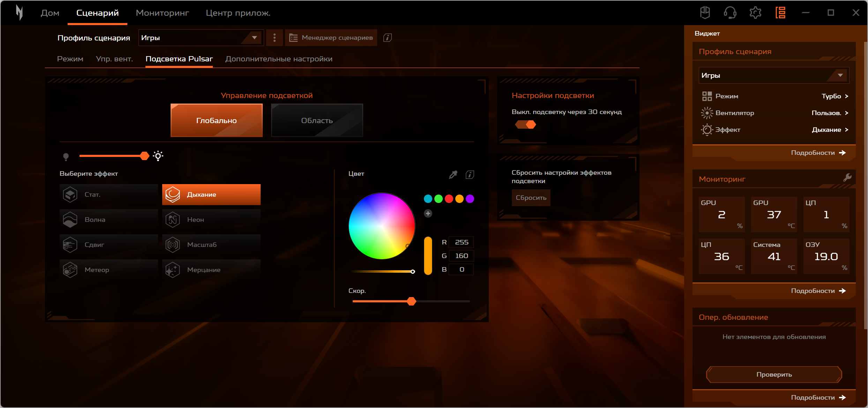Add a new color preset with plus
This screenshot has width=868, height=408.
coord(428,213)
